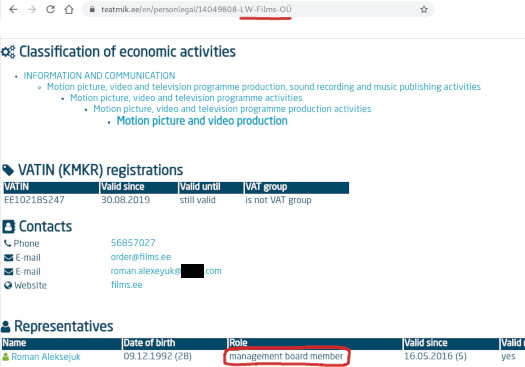525x367 pixels.
Task: Click the VATIN (KMKR) registrations heading
Action: click(100, 170)
